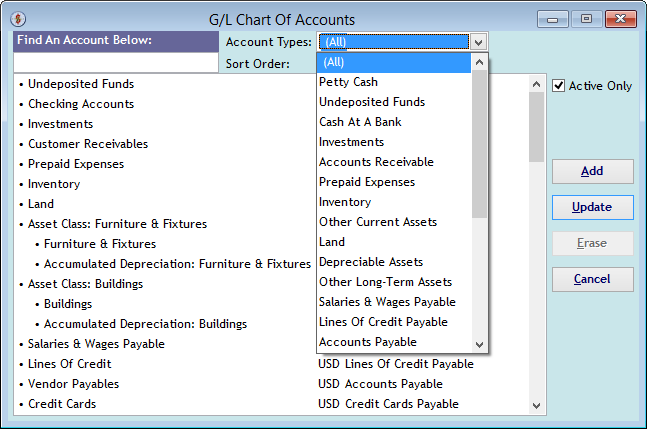
Task: Collapse the Account Types dropdown arrow
Action: click(478, 42)
